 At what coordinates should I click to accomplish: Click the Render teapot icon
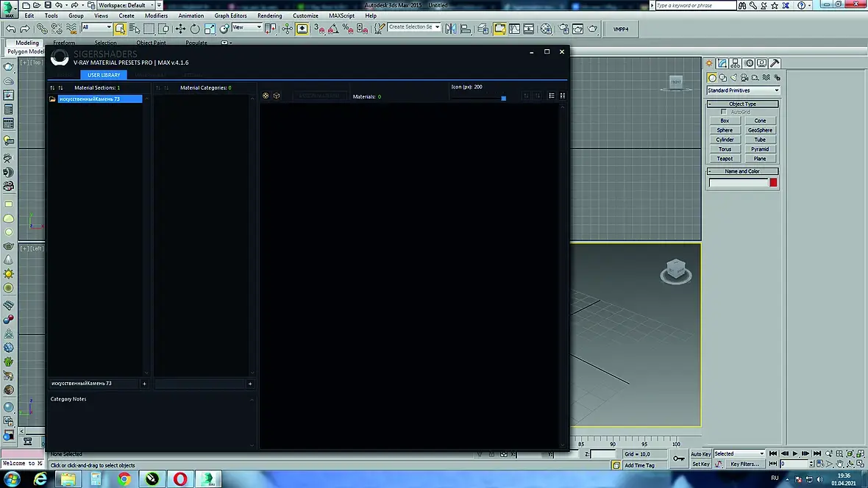click(x=592, y=29)
